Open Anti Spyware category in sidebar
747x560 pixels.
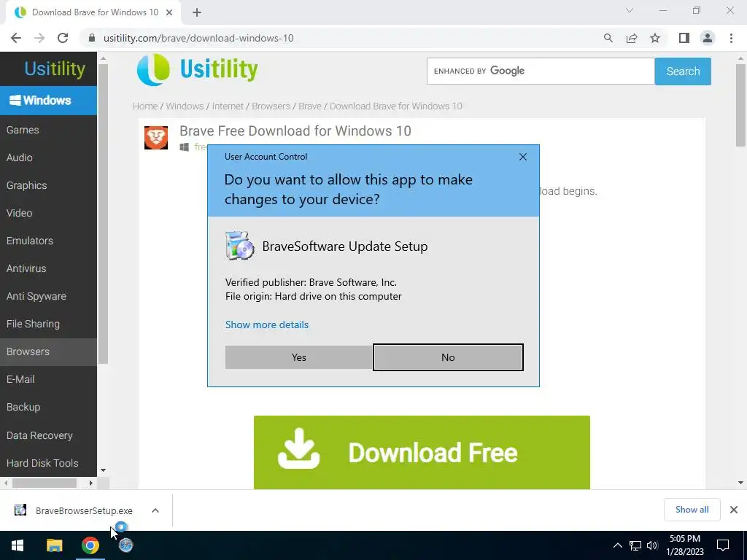tap(48, 296)
